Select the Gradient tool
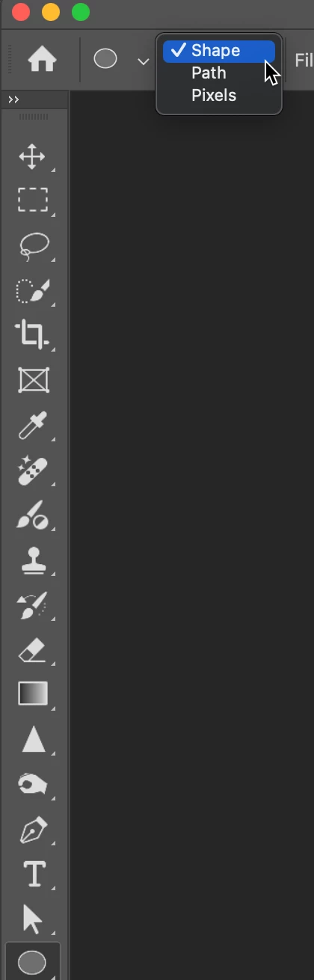 (x=33, y=693)
